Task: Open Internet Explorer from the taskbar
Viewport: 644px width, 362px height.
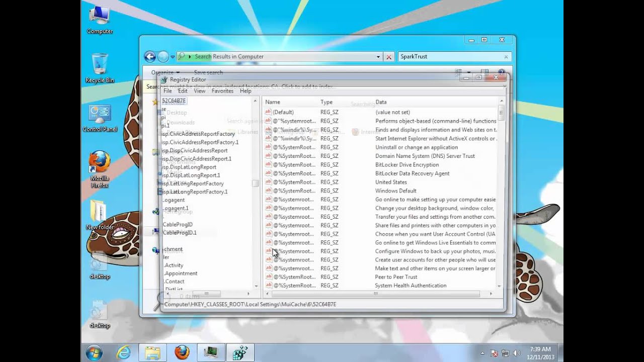Action: (x=124, y=352)
